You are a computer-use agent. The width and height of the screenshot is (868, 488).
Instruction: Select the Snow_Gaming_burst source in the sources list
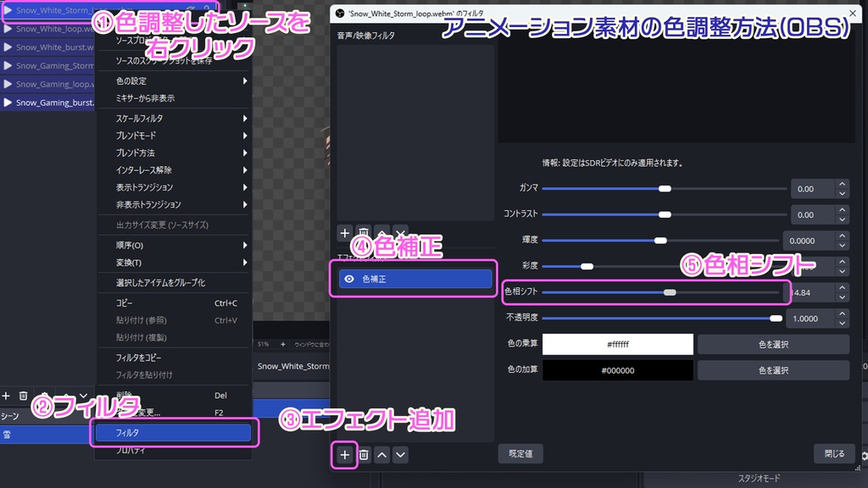[x=48, y=103]
